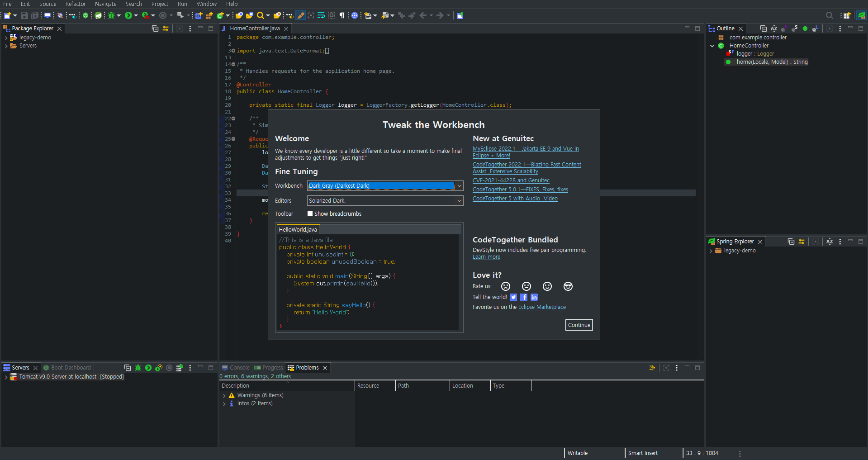868x460 pixels.
Task: Click the LinkedIn share icon
Action: pos(534,297)
